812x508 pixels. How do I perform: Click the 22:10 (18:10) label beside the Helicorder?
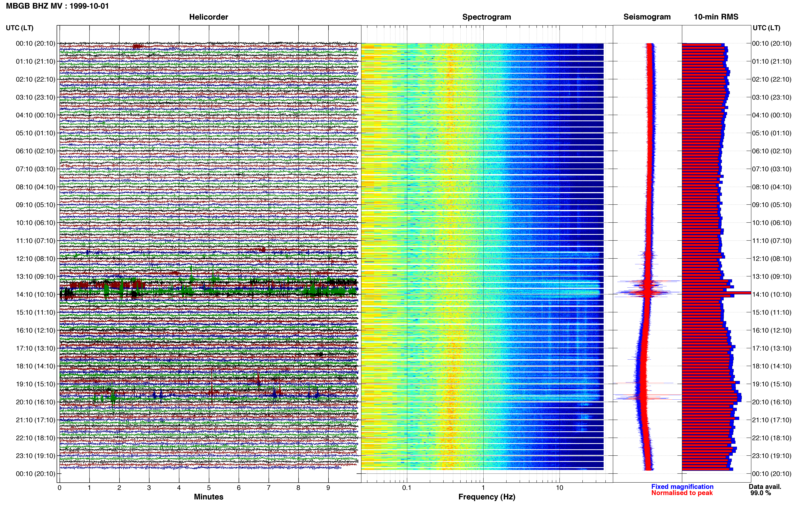[36, 438]
